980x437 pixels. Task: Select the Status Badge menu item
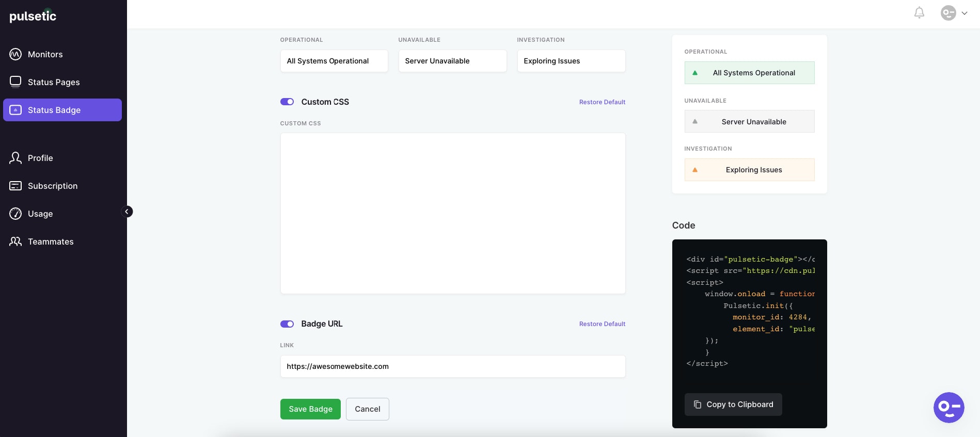click(x=62, y=110)
